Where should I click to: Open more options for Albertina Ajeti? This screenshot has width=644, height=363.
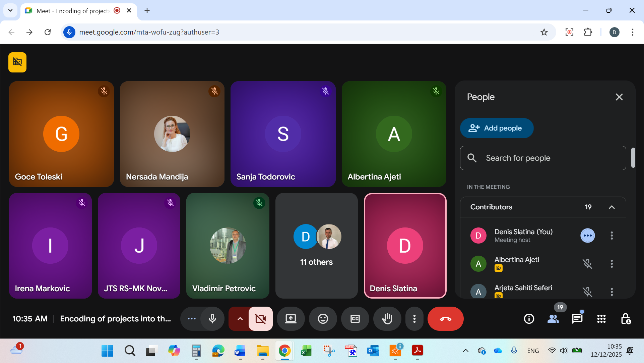pyautogui.click(x=611, y=264)
